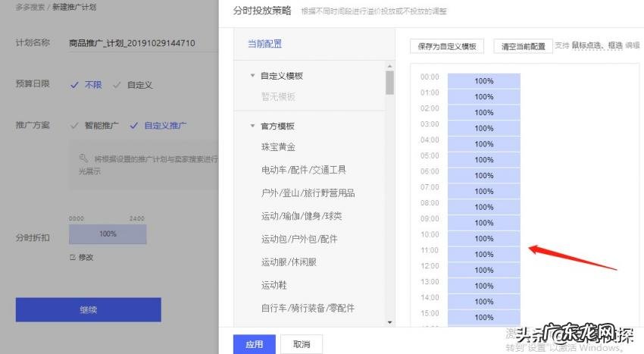The height and width of the screenshot is (354, 644).
Task: Click the plan name input field
Action: [136, 43]
